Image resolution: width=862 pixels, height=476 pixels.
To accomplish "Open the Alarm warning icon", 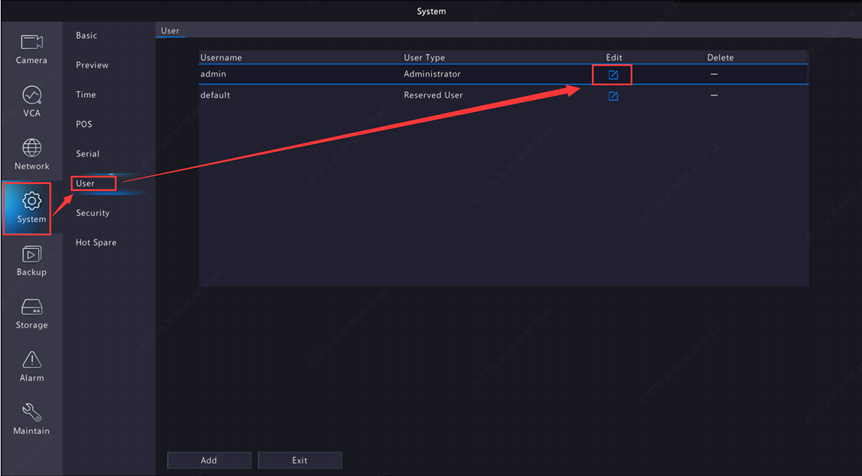I will 31,361.
